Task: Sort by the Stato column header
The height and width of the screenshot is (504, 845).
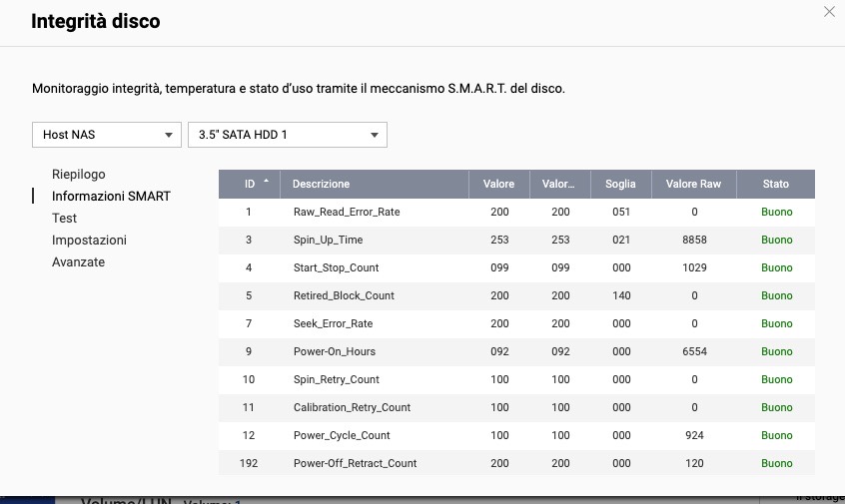Action: [776, 184]
